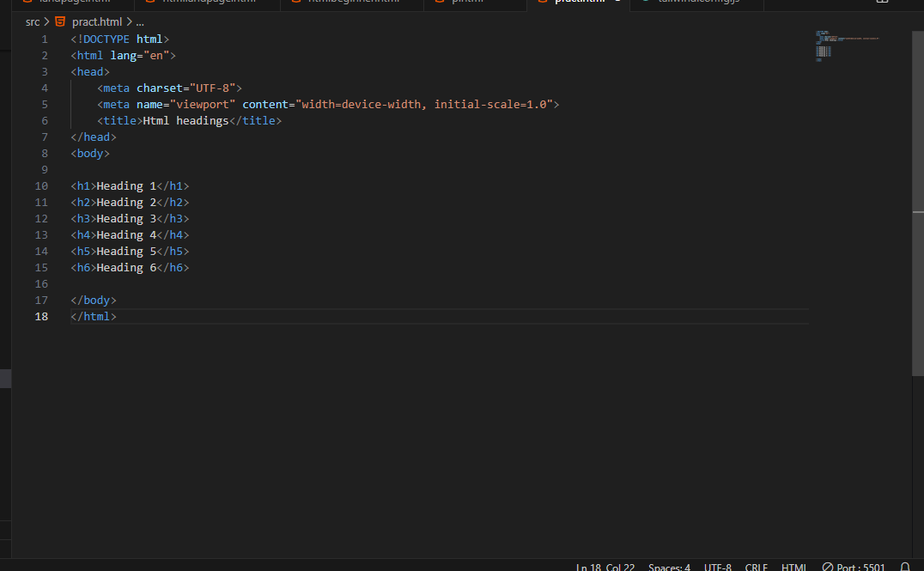Click the closing /h6 tag
Image resolution: width=924 pixels, height=571 pixels.
(x=173, y=268)
